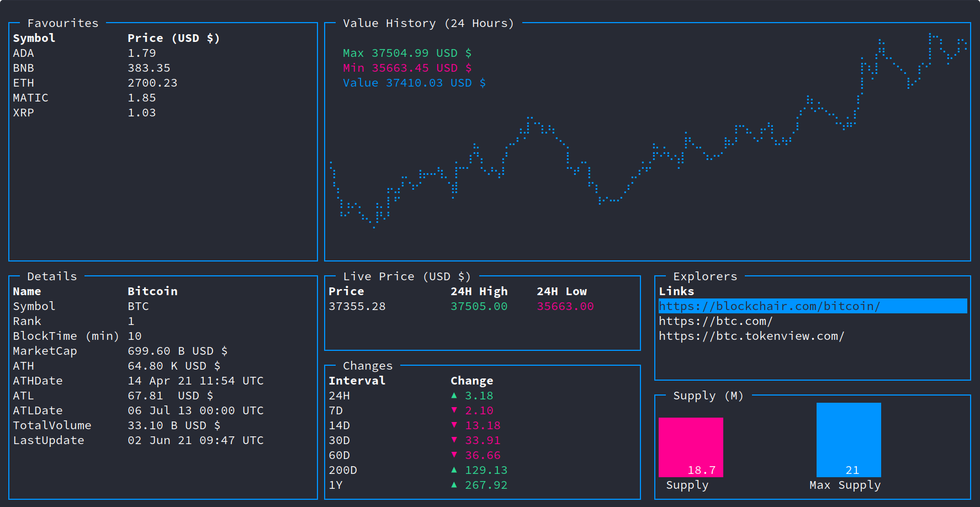Click the Interval column header in Changes
This screenshot has width=980, height=507.
[x=357, y=381]
